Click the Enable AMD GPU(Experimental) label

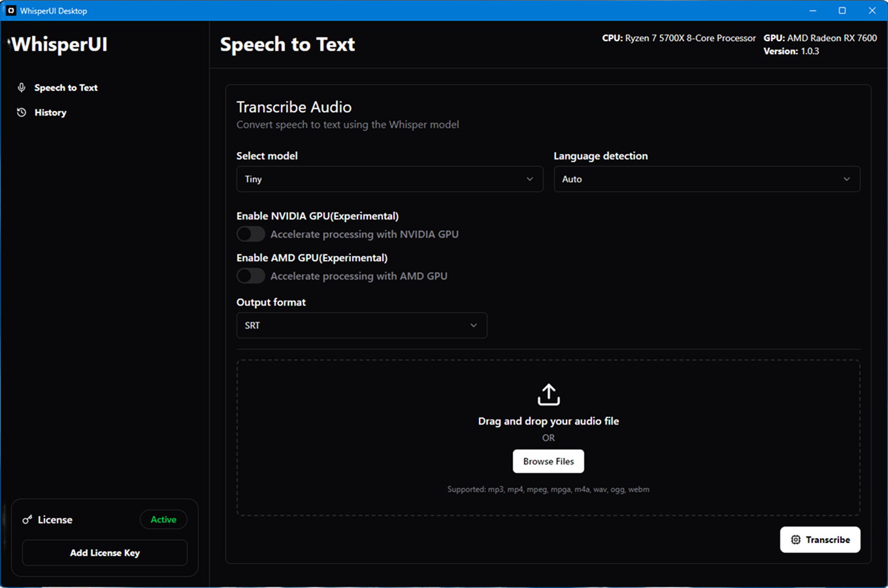(312, 257)
